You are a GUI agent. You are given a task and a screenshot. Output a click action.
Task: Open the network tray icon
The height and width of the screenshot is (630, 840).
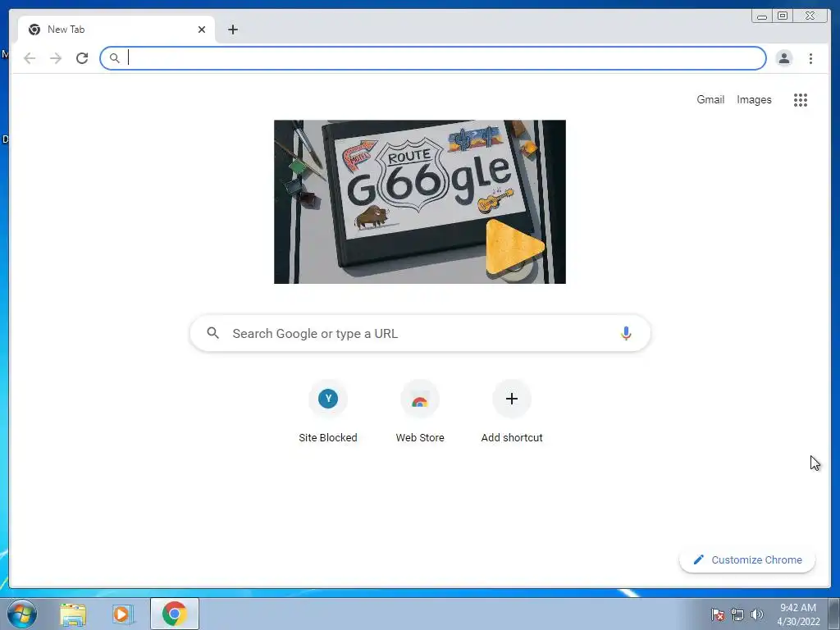point(737,614)
